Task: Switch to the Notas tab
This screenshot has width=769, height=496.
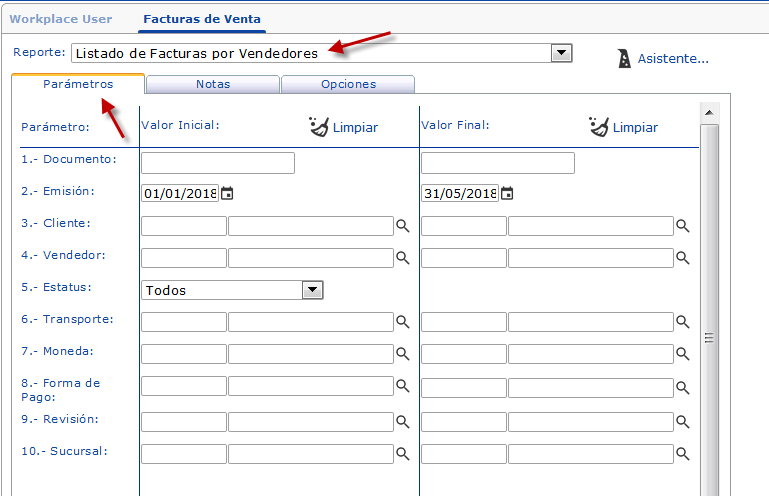Action: 213,85
